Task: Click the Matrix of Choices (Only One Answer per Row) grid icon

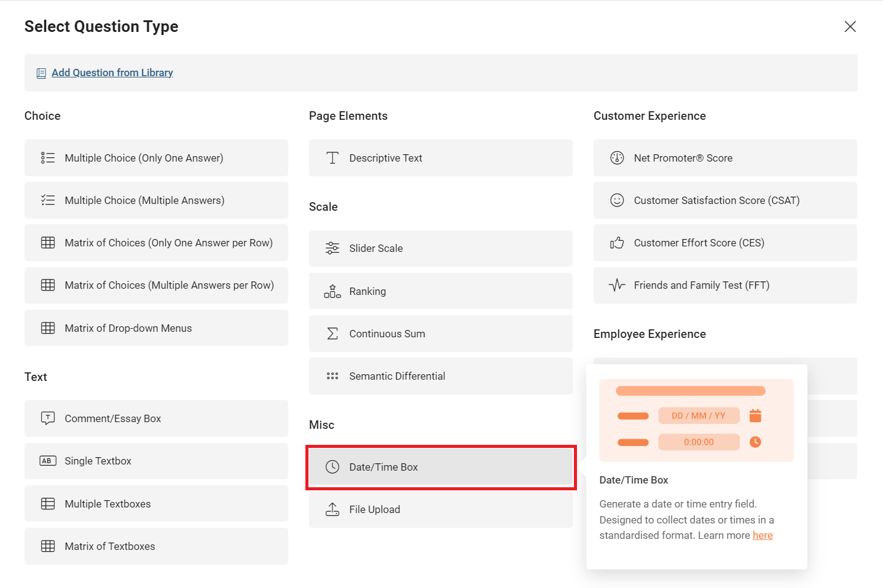Action: click(x=48, y=243)
